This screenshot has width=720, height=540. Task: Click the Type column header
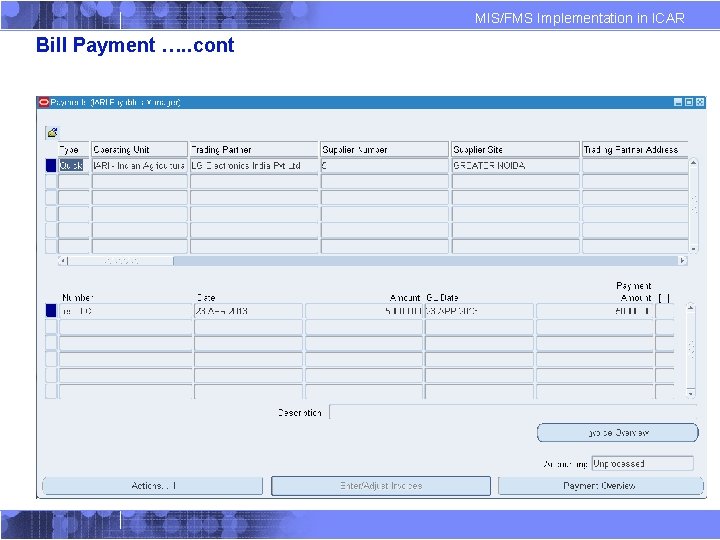[73, 149]
